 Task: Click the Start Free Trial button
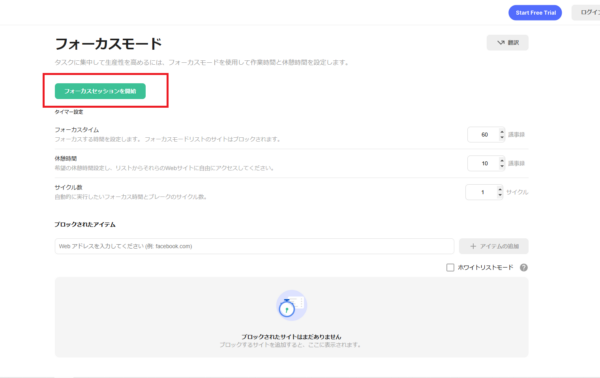coord(535,13)
